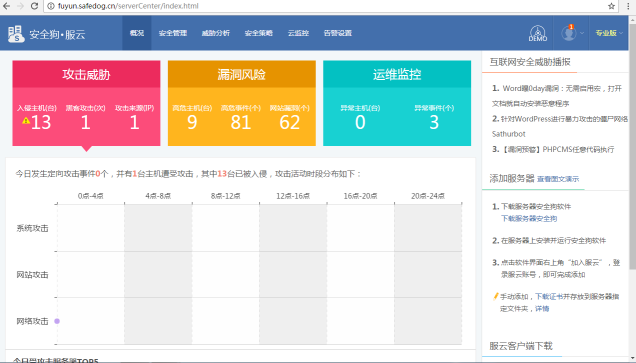Click the page vertical scrollbar

click(x=632, y=146)
